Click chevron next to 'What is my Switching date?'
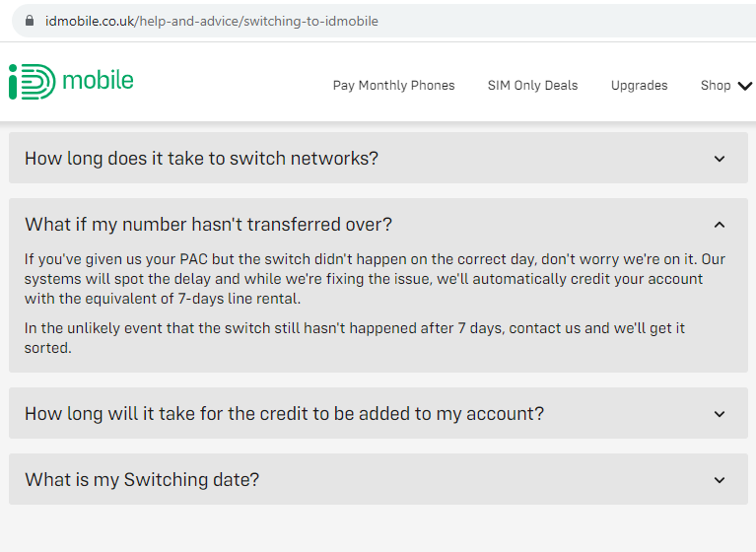756x552 pixels. (720, 480)
